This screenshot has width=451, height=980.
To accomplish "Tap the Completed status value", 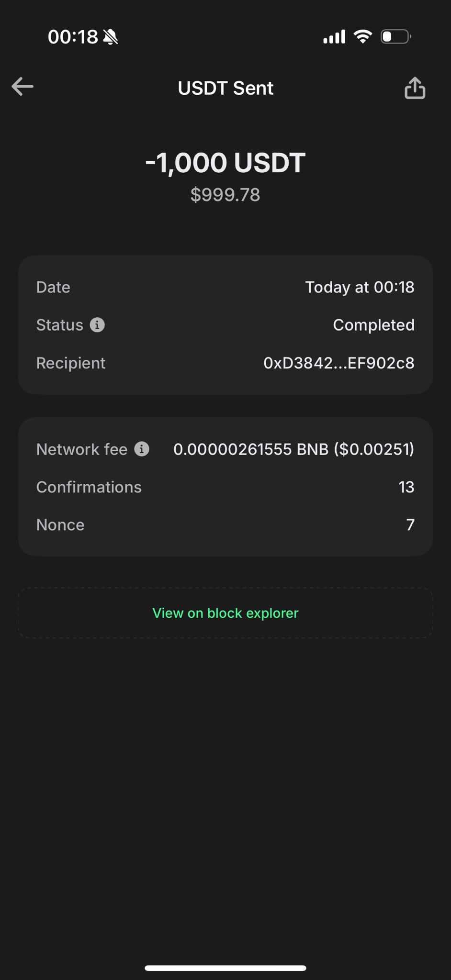I will [373, 325].
